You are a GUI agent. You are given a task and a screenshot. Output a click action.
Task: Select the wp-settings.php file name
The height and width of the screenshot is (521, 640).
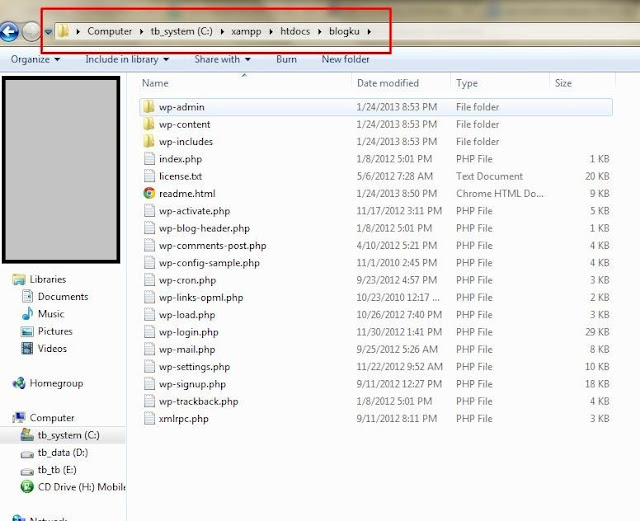[x=194, y=367]
